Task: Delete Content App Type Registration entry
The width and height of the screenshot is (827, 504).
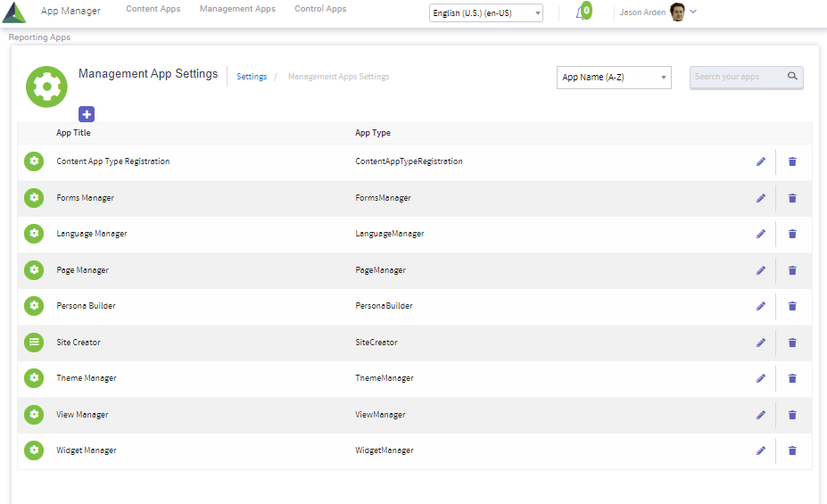Action: (792, 161)
